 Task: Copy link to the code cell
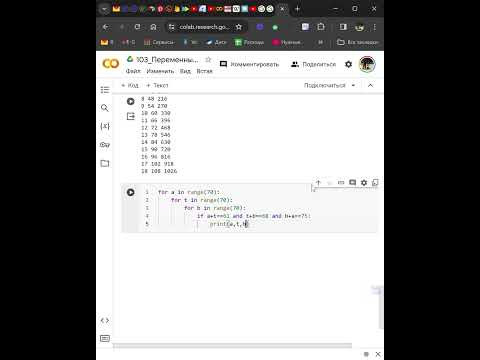click(341, 183)
